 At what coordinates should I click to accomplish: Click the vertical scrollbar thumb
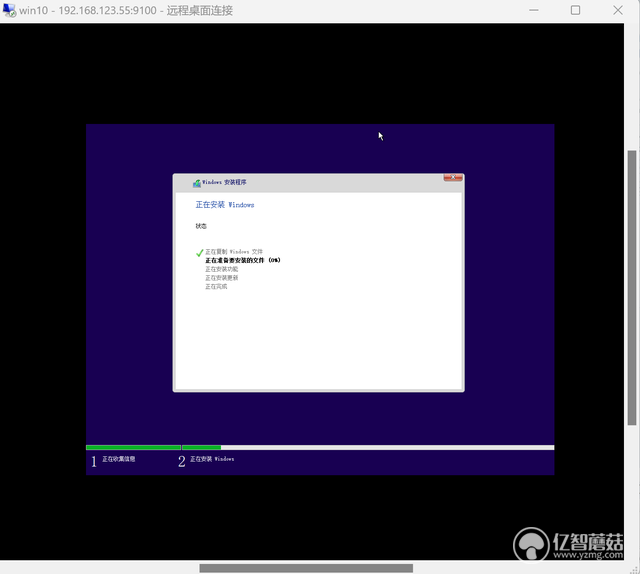coord(632,288)
